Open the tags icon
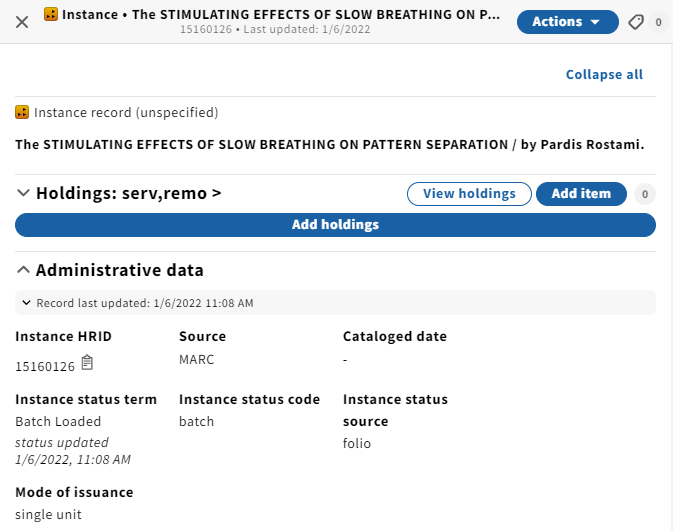Screen dimensions: 673x530 [636, 22]
